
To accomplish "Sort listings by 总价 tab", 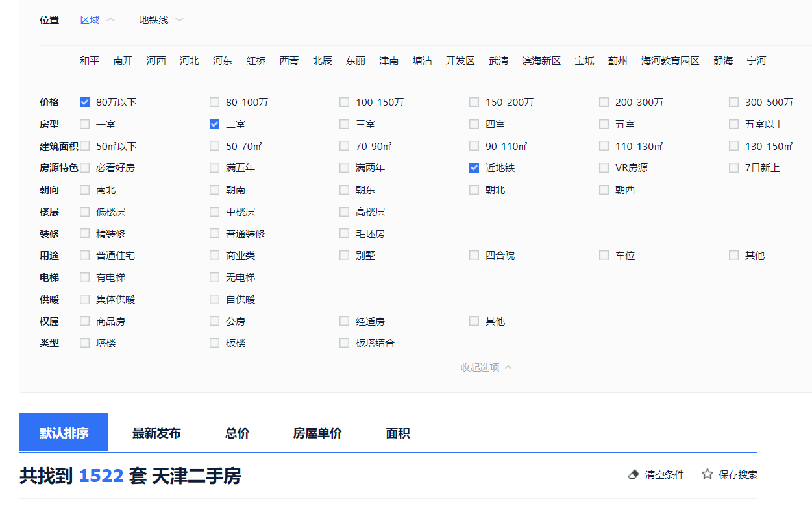I will (237, 433).
